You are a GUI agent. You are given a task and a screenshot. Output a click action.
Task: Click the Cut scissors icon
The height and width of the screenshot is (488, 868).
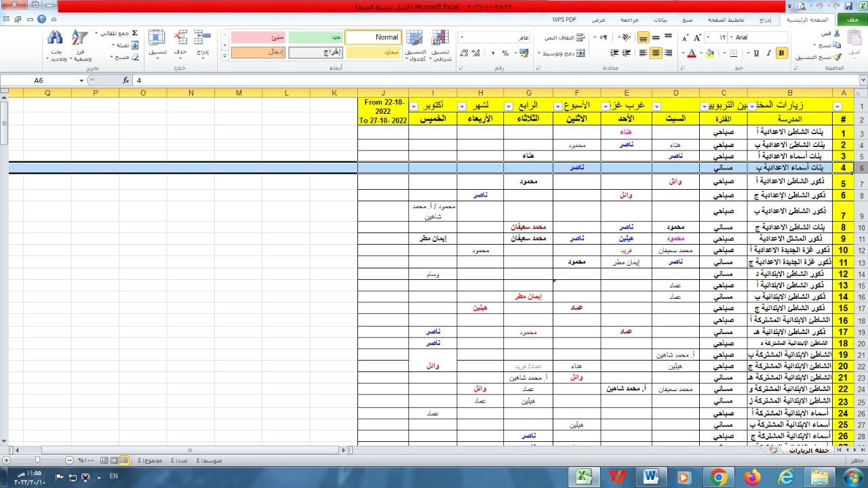click(837, 33)
